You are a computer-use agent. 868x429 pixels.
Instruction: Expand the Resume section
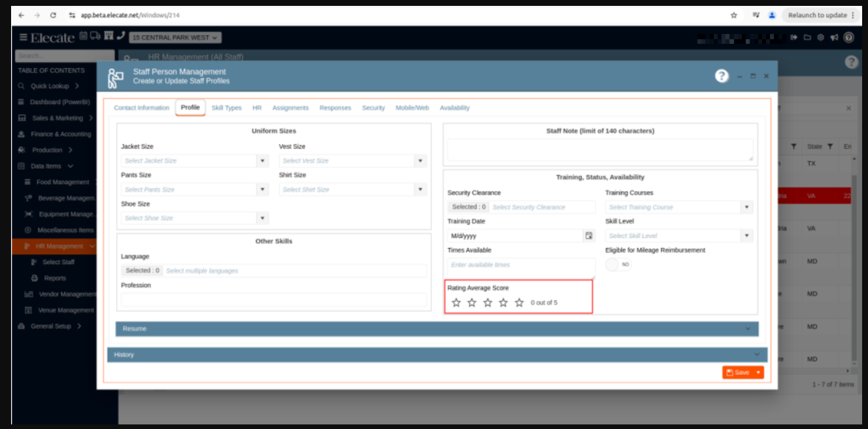(437, 328)
